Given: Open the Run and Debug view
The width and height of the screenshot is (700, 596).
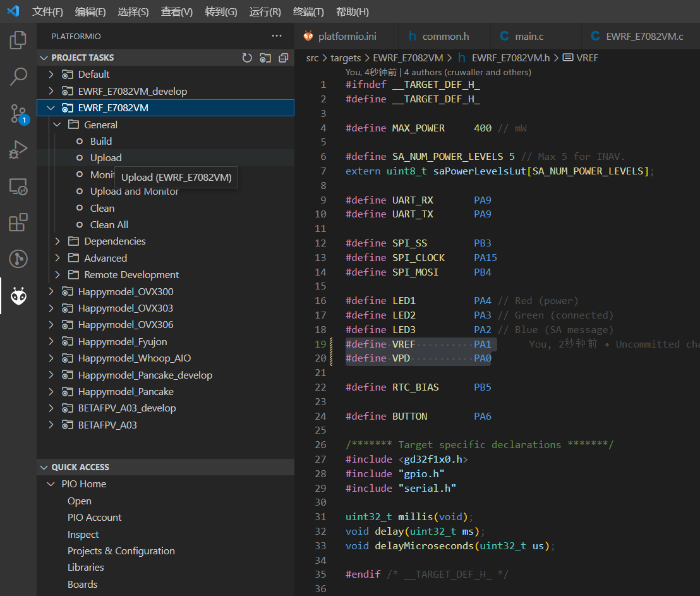Looking at the screenshot, I should [18, 150].
